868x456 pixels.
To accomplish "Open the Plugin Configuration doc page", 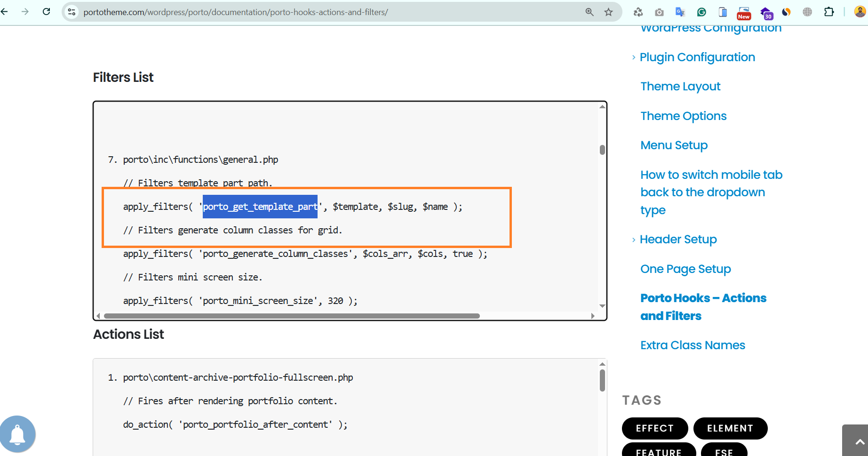I will (x=697, y=57).
